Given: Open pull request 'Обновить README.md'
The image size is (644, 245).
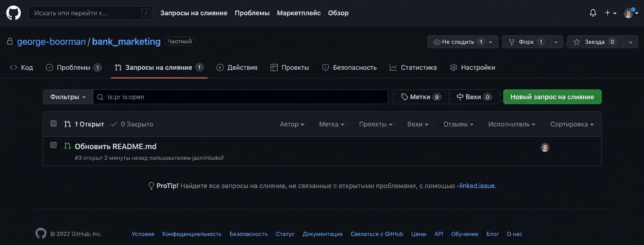Looking at the screenshot, I should (115, 146).
